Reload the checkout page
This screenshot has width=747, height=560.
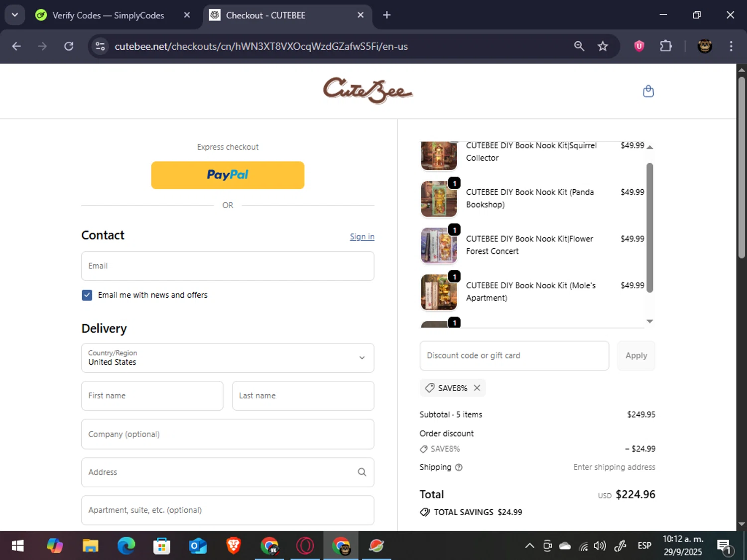point(69,46)
